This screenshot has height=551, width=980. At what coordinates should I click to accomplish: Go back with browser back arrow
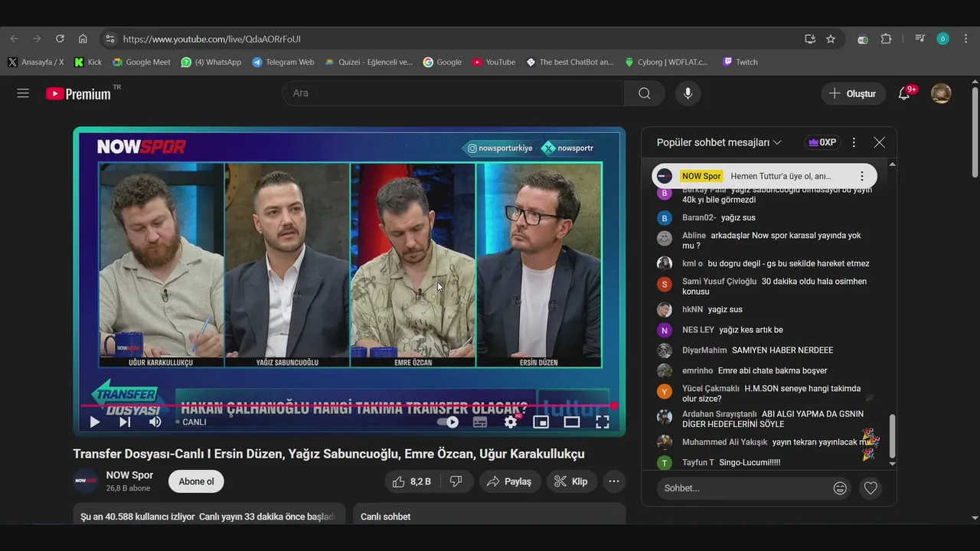[x=14, y=39]
